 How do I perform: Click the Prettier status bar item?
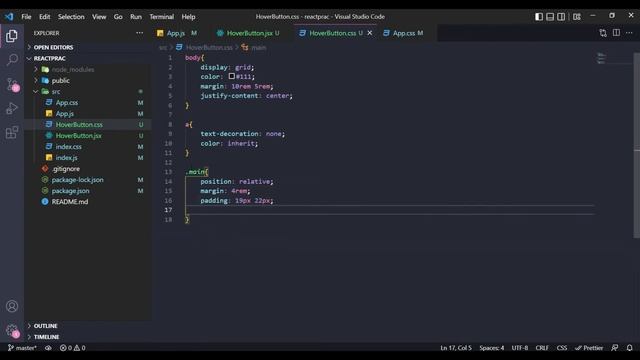click(x=589, y=348)
